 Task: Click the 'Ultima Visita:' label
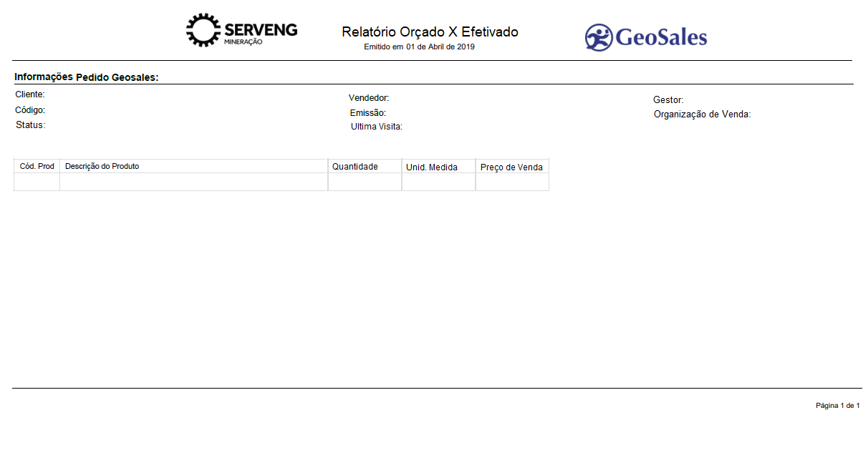tap(377, 127)
